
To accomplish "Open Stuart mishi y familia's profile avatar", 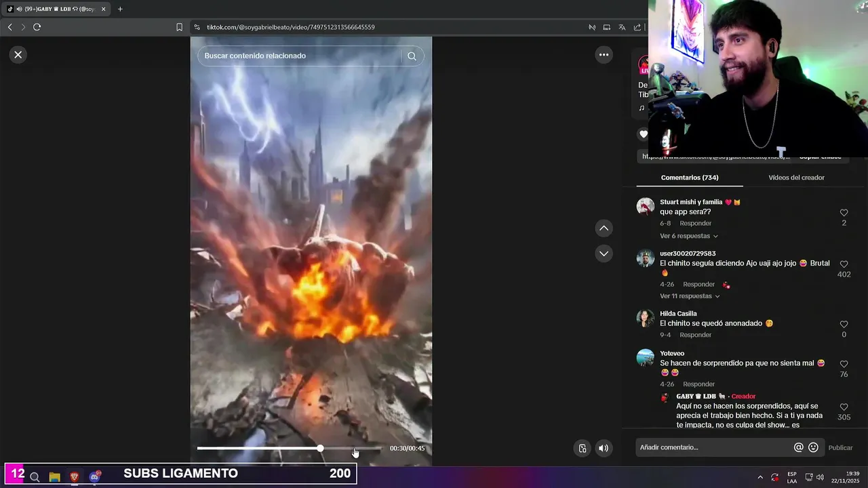I will pyautogui.click(x=646, y=207).
